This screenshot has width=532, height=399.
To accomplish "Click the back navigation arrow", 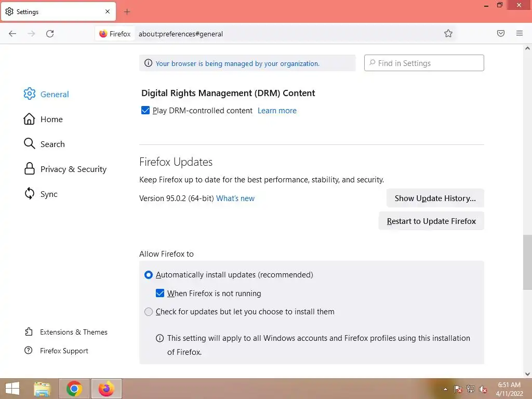I will tap(12, 34).
